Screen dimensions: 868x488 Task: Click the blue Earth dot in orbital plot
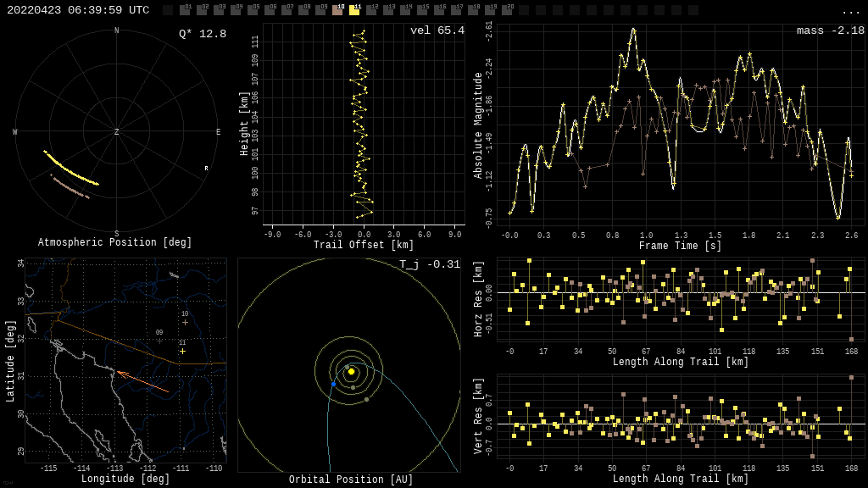tap(333, 384)
